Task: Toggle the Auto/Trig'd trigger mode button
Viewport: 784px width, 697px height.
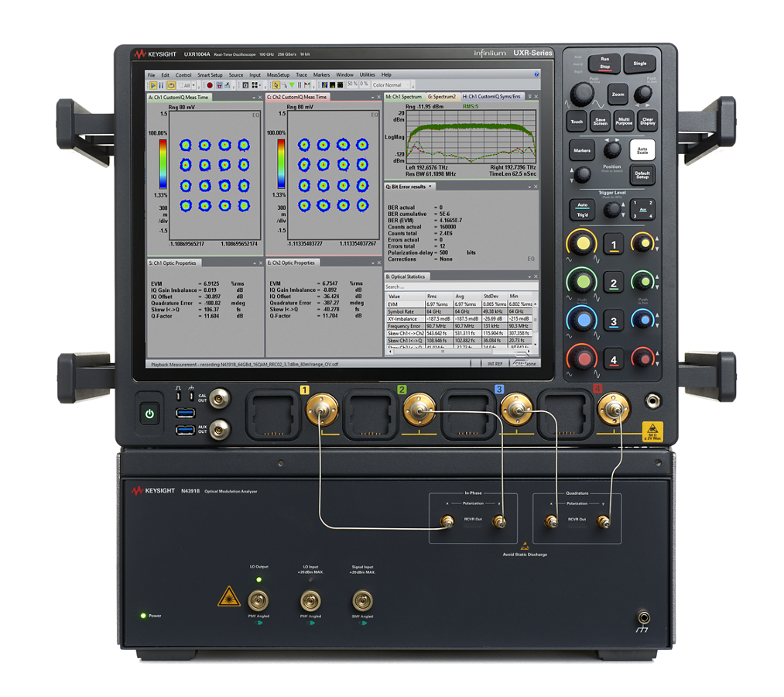Action: 582,210
